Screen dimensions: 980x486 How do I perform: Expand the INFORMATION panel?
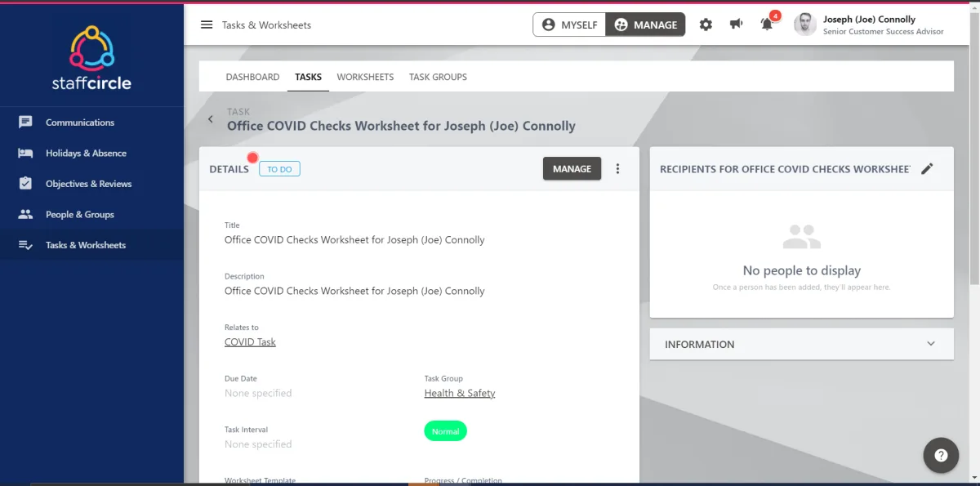[801, 344]
